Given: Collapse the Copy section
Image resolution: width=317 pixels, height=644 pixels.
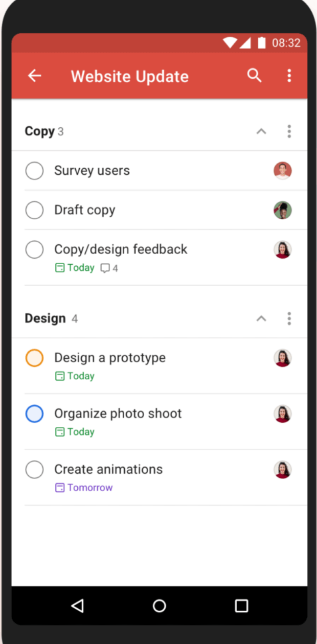Looking at the screenshot, I should point(261,131).
